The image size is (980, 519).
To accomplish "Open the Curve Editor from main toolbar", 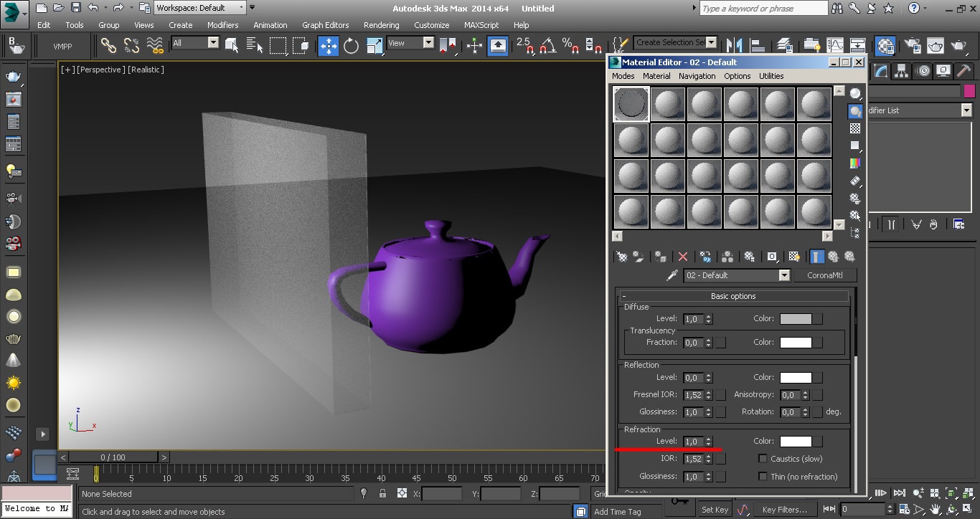I will [x=835, y=46].
